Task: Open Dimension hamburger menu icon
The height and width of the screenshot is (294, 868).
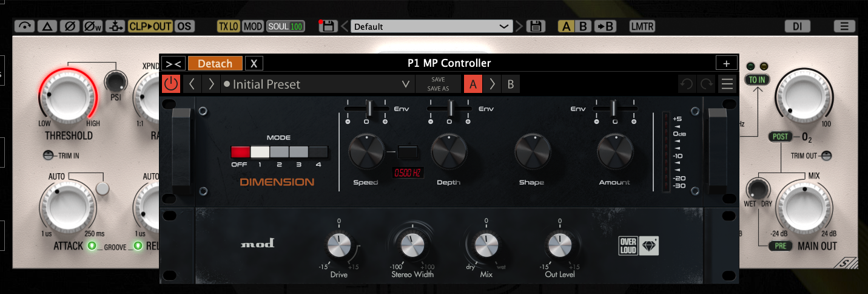Action: [727, 84]
